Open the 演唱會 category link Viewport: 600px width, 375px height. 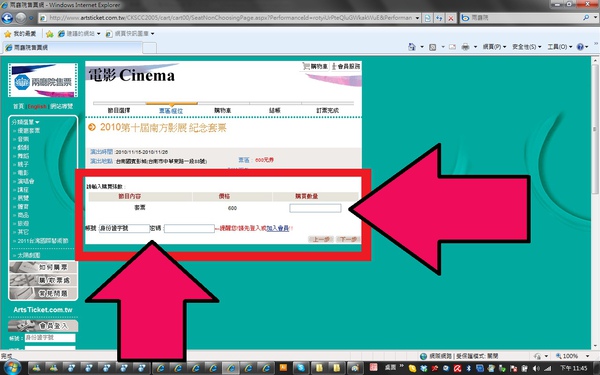26,181
